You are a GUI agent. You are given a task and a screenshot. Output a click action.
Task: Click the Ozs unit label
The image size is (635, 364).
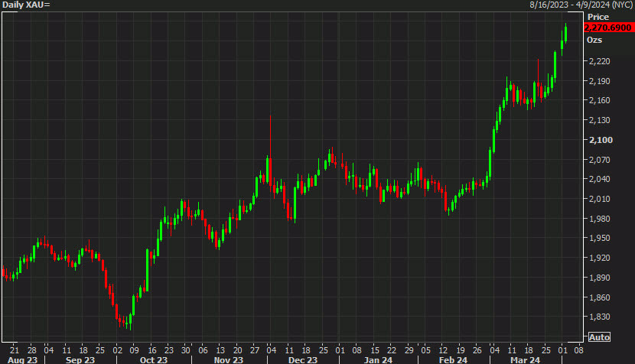[594, 40]
